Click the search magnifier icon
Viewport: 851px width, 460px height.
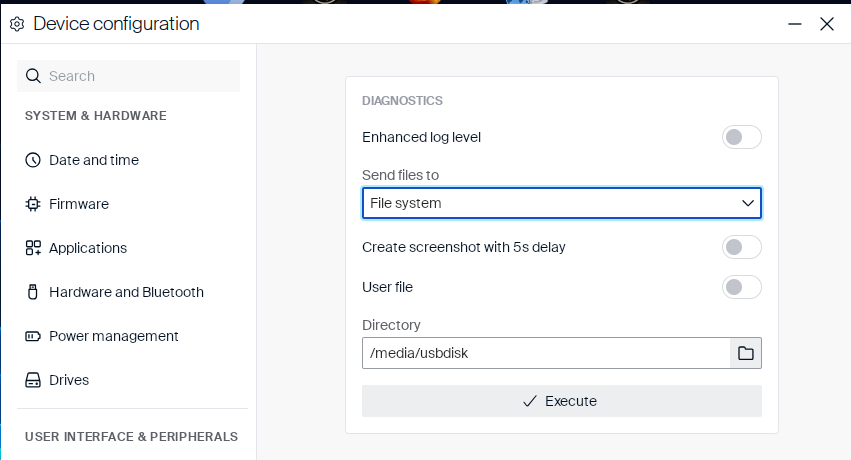coord(33,76)
